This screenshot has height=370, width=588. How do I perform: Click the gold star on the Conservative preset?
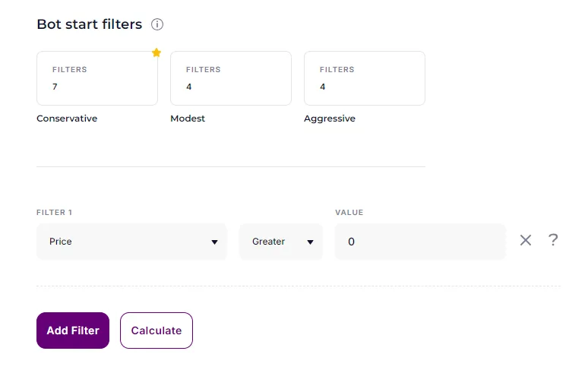[156, 52]
